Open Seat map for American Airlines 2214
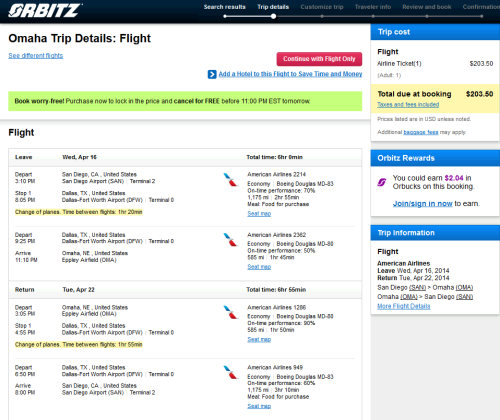This screenshot has height=420, width=500. click(259, 214)
